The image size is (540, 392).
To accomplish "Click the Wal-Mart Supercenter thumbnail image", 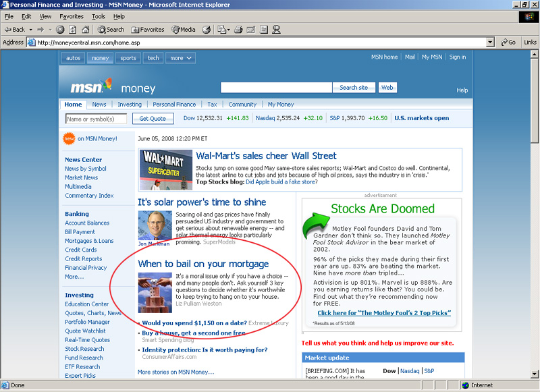I will [x=166, y=170].
